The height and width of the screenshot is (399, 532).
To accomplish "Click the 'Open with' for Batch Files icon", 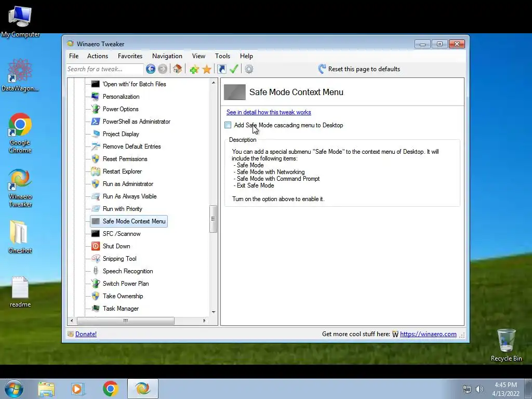I will click(x=96, y=84).
